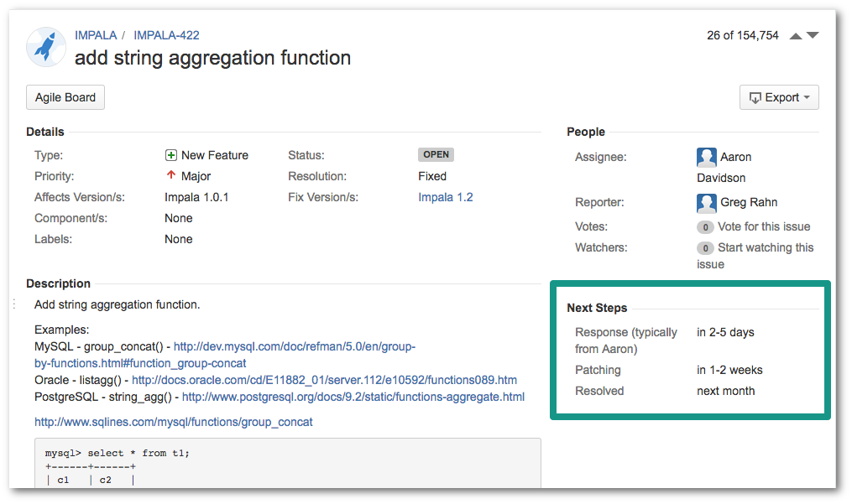
Task: Click Aaron Davidson's avatar icon
Action: [707, 157]
